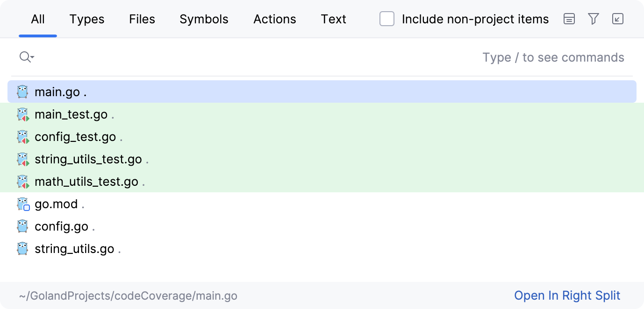Image resolution: width=644 pixels, height=309 pixels.
Task: Click the magnifier dropdown in search field
Action: coord(27,56)
